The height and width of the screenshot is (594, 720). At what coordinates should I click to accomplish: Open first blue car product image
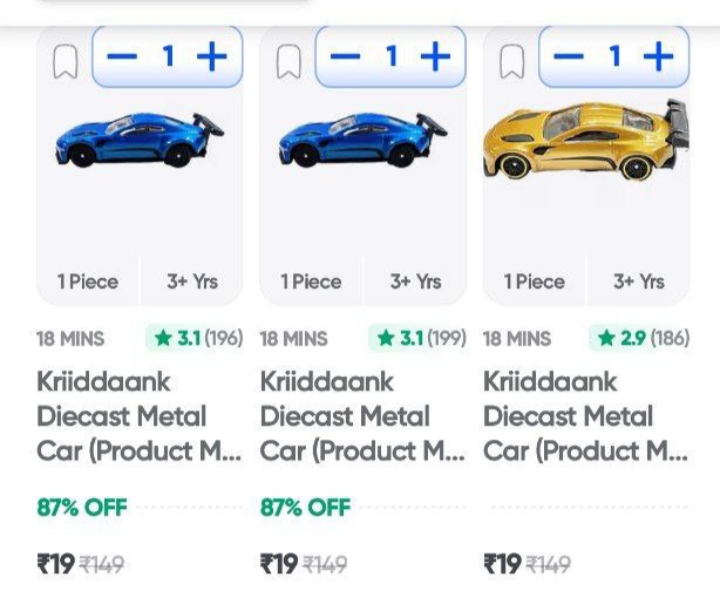[x=139, y=142]
